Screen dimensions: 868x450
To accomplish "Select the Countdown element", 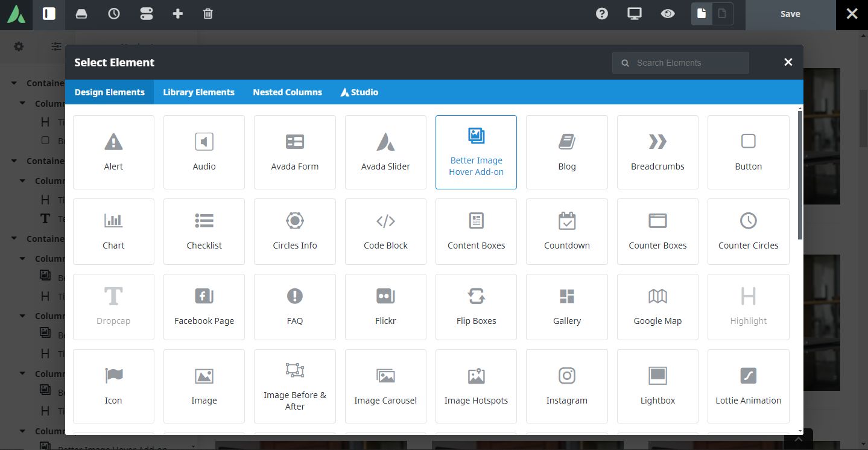I will pos(567,232).
